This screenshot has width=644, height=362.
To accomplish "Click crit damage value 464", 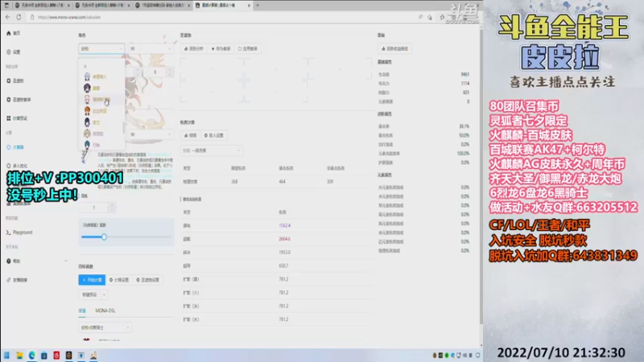I will [283, 182].
